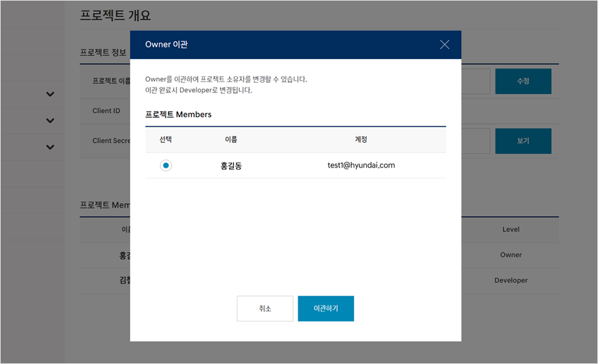Click the Level column header
598x364 pixels.
point(511,229)
